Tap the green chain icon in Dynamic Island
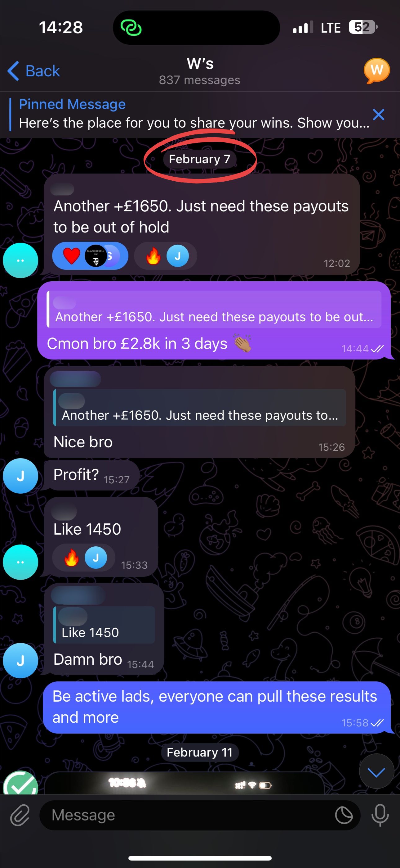 (131, 27)
